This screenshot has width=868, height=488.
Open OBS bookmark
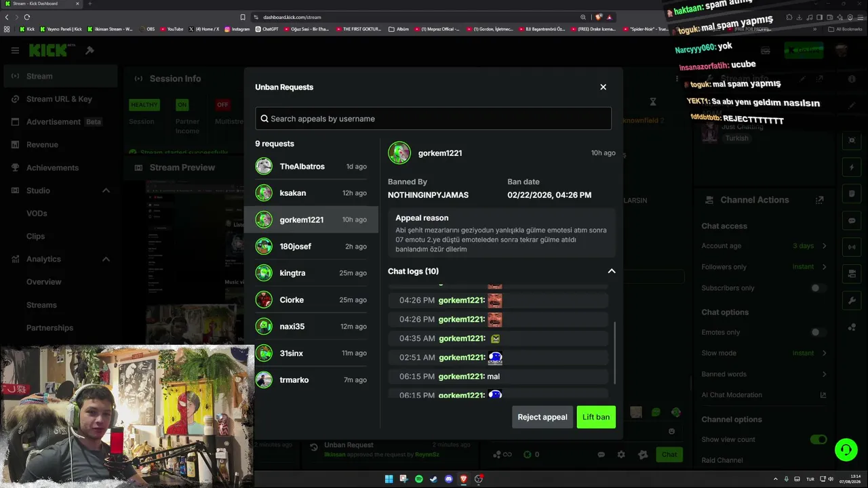pos(147,29)
